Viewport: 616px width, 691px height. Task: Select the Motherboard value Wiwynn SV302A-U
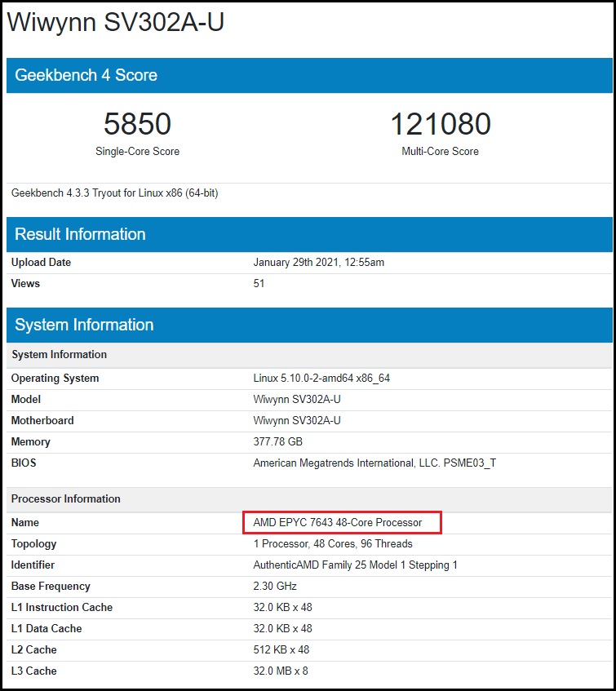click(x=297, y=420)
